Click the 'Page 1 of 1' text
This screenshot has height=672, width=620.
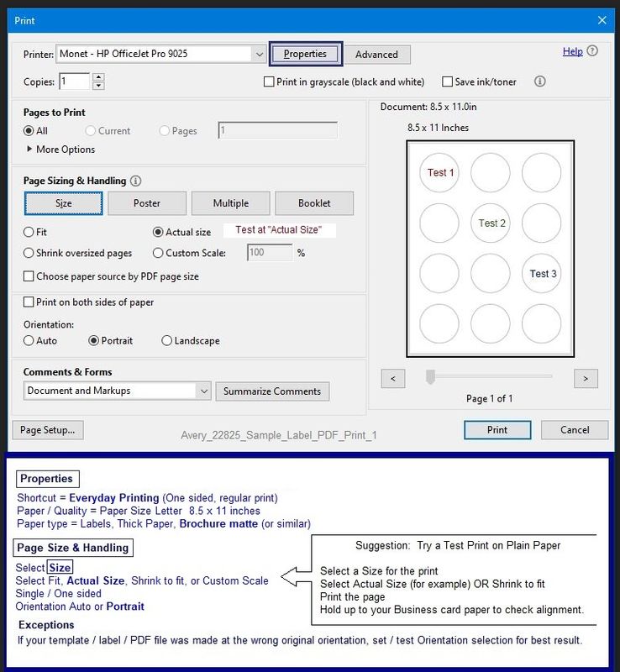pos(489,398)
